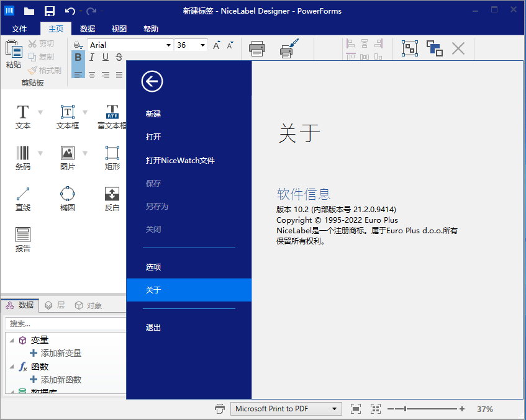Switch to the 层 panel tab
This screenshot has width=526, height=420.
click(55, 305)
